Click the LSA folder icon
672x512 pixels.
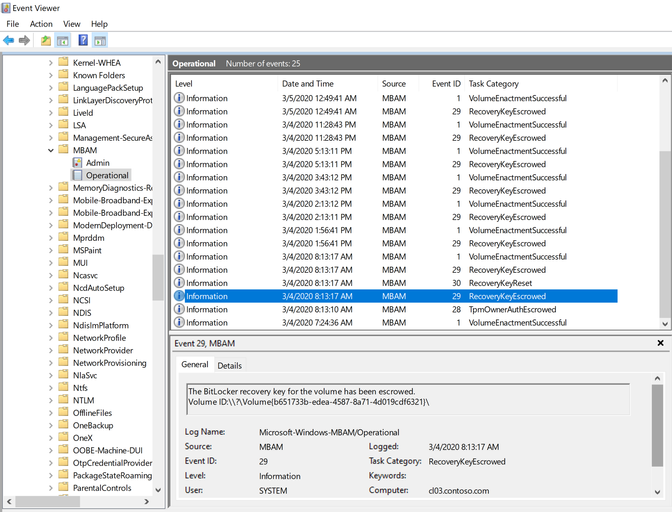click(63, 125)
